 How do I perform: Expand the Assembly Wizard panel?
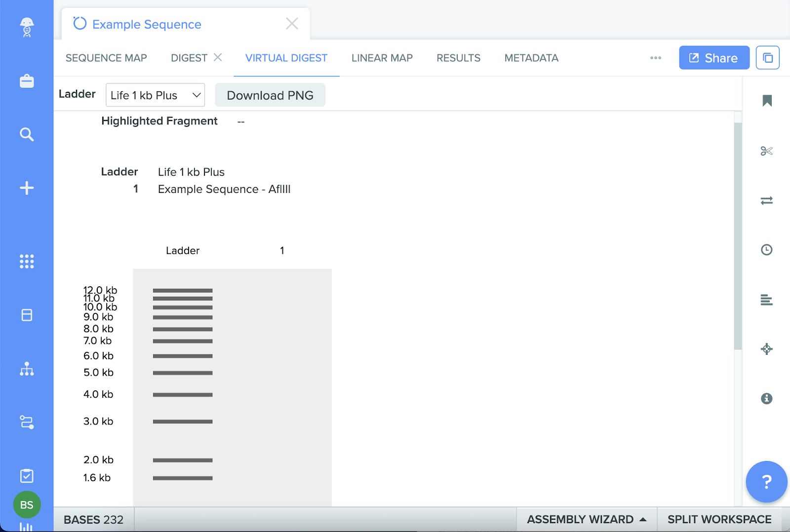click(x=587, y=519)
